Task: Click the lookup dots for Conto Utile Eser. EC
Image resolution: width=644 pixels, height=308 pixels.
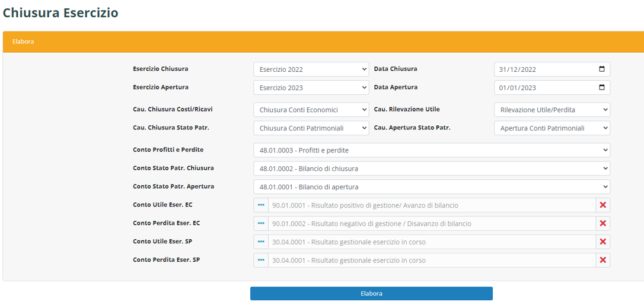Action: [261, 205]
